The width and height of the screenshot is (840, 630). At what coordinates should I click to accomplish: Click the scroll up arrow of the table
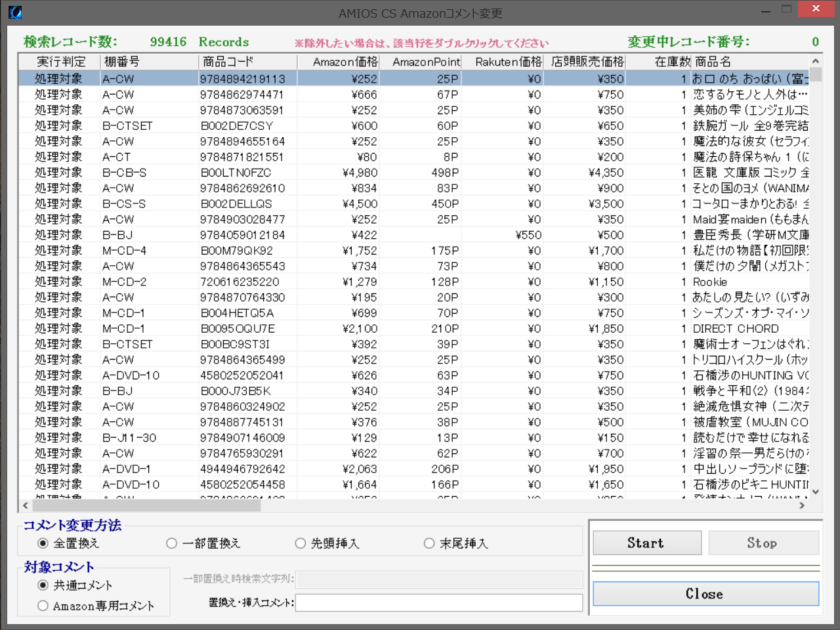click(816, 61)
